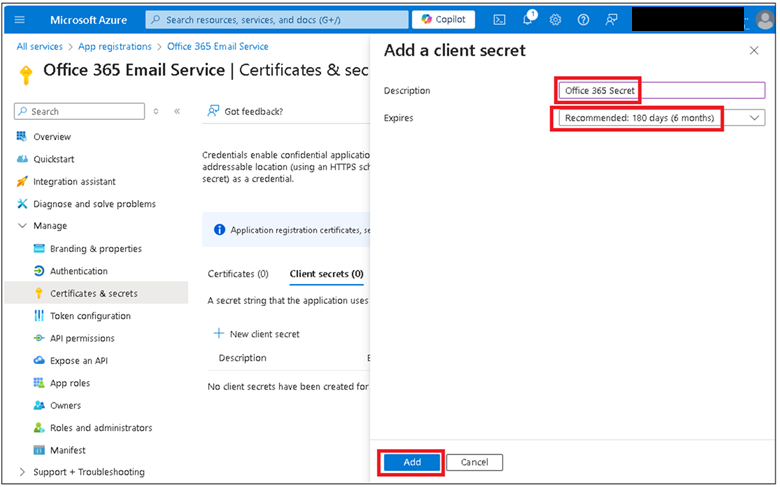The height and width of the screenshot is (487, 780).
Task: Focus the global search resources box
Action: tap(277, 20)
